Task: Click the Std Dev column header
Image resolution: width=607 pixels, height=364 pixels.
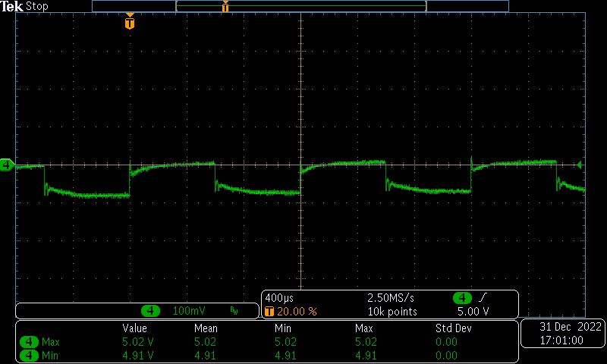Action: 453,328
